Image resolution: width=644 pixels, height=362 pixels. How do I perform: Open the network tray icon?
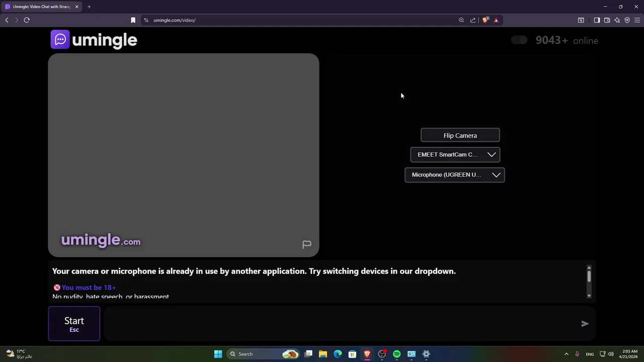pos(602,354)
